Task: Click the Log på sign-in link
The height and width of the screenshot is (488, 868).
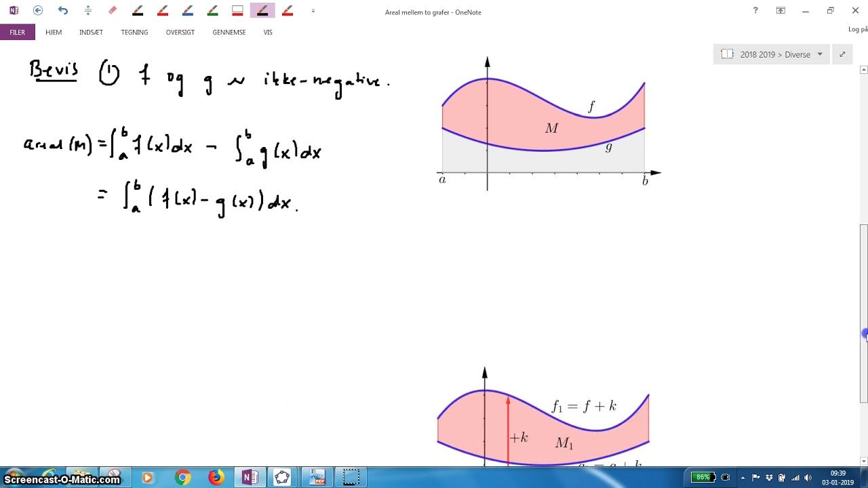Action: (858, 29)
